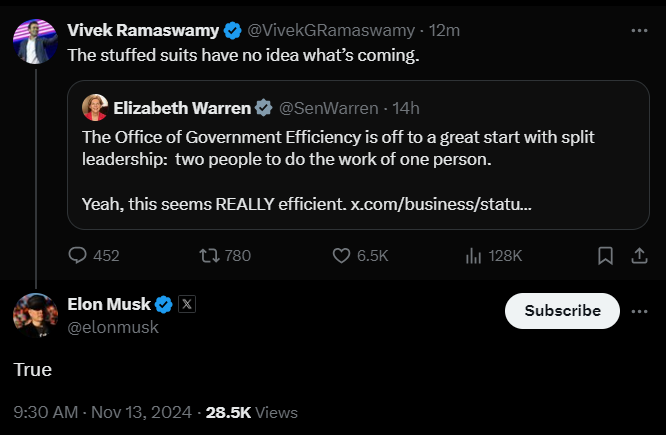Image resolution: width=666 pixels, height=435 pixels.
Task: Subscribe to Elon Musk
Action: click(562, 311)
